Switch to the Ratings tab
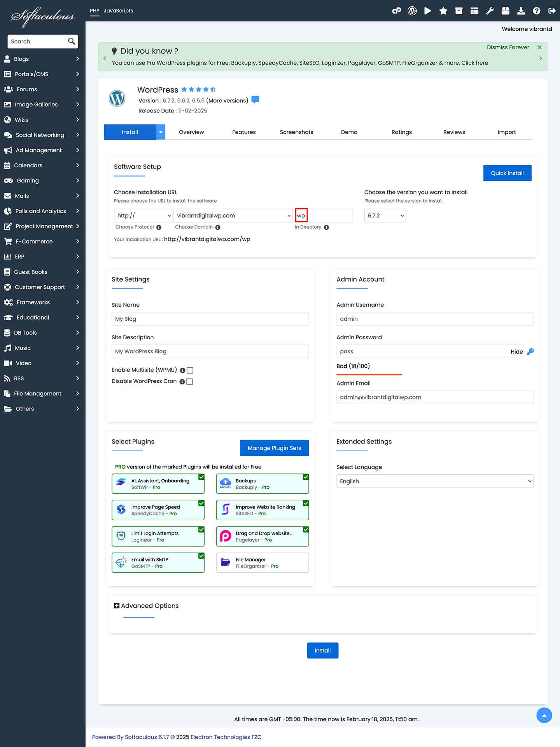560x747 pixels. pos(402,132)
